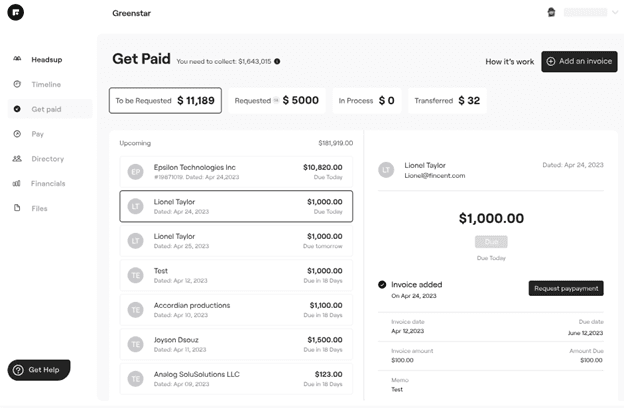Switch to the Transferred $32 tab
The height and width of the screenshot is (408, 624).
pyautogui.click(x=447, y=101)
